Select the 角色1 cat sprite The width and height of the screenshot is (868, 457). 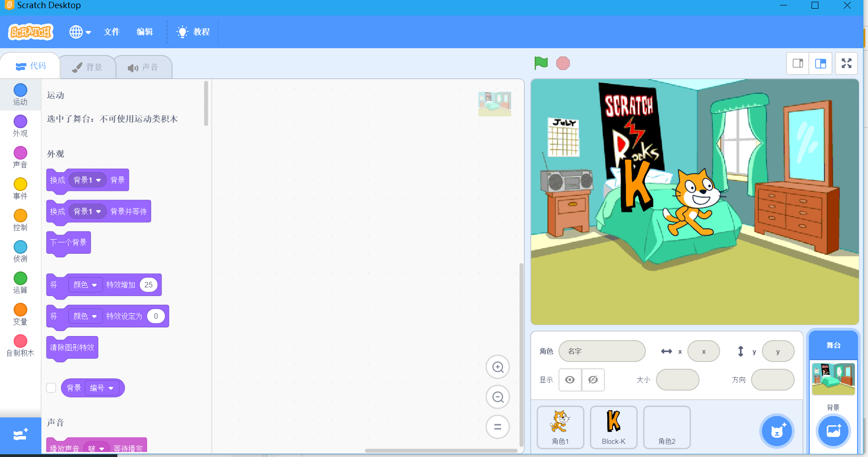(x=560, y=427)
